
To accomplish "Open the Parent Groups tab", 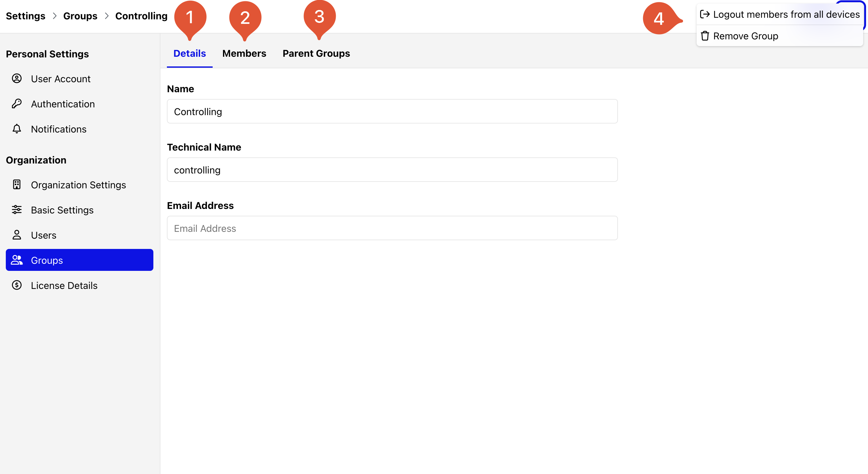I will (x=316, y=53).
